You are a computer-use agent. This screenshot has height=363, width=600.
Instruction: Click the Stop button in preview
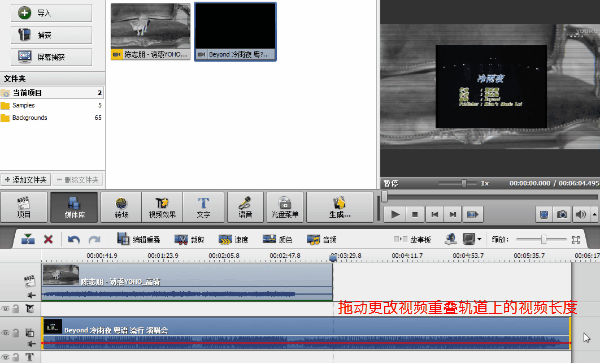(x=415, y=214)
